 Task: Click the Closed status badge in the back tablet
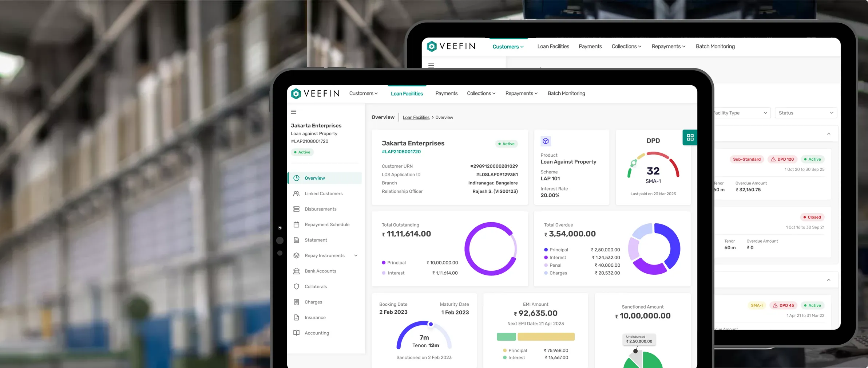(x=812, y=217)
